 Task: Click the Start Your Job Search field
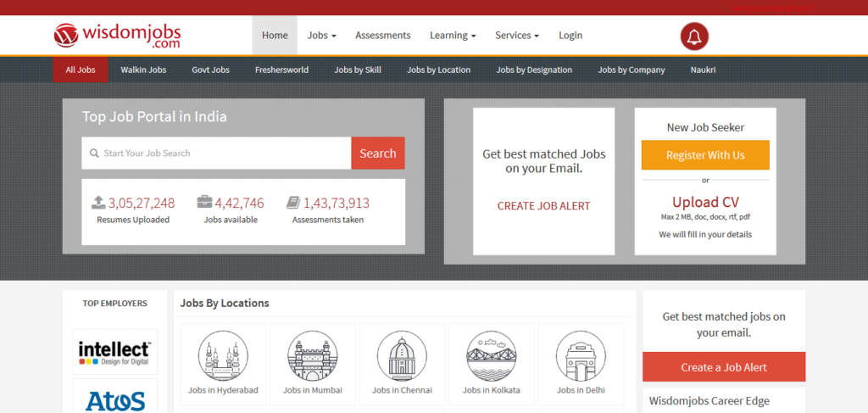pos(216,153)
